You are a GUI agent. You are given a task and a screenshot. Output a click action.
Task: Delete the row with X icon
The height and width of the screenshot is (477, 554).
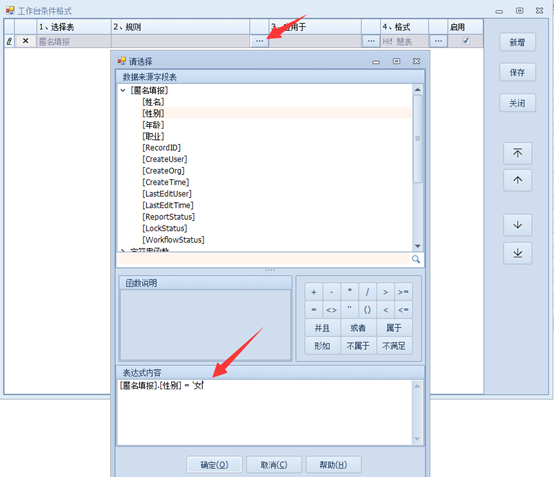(x=25, y=41)
